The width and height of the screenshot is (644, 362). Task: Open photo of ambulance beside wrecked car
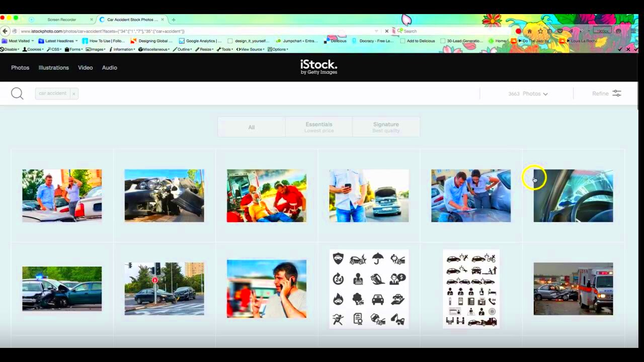pyautogui.click(x=574, y=289)
